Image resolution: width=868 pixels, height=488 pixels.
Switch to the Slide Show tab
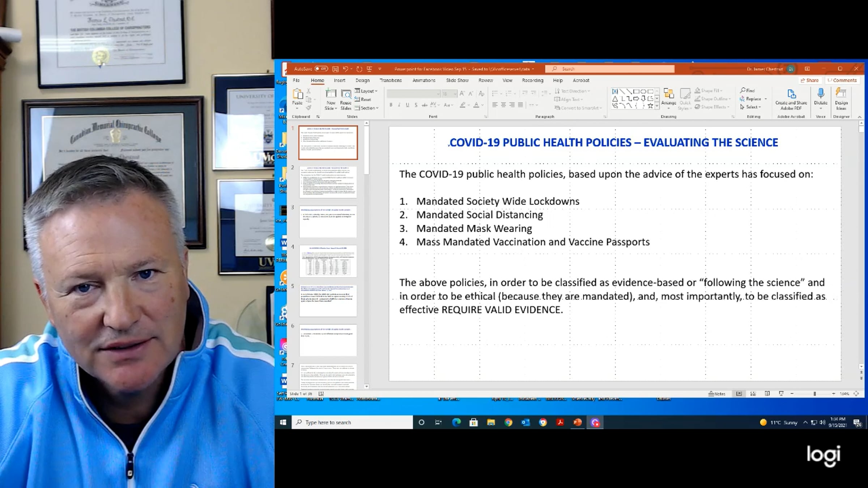[x=457, y=80]
